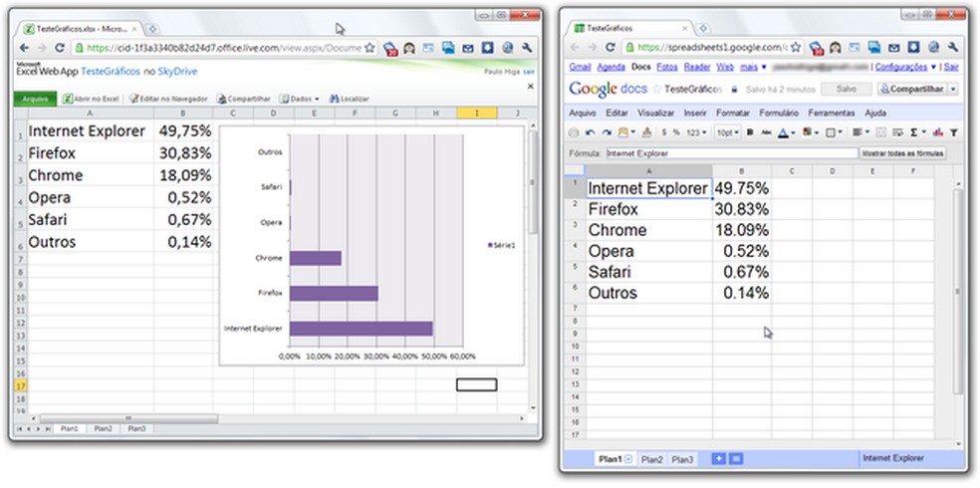Image resolution: width=980 pixels, height=488 pixels.
Task: Click the lock icon beside TesteGráficos title
Action: tap(734, 90)
